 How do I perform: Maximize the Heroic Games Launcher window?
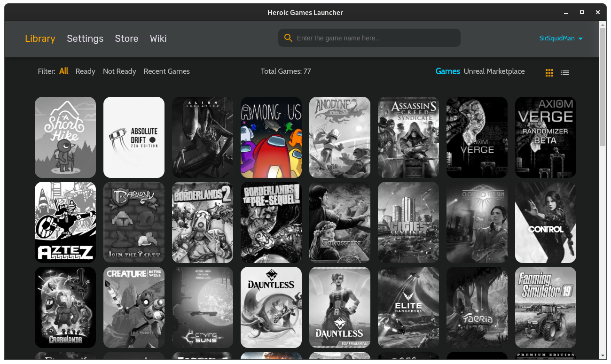(x=582, y=13)
